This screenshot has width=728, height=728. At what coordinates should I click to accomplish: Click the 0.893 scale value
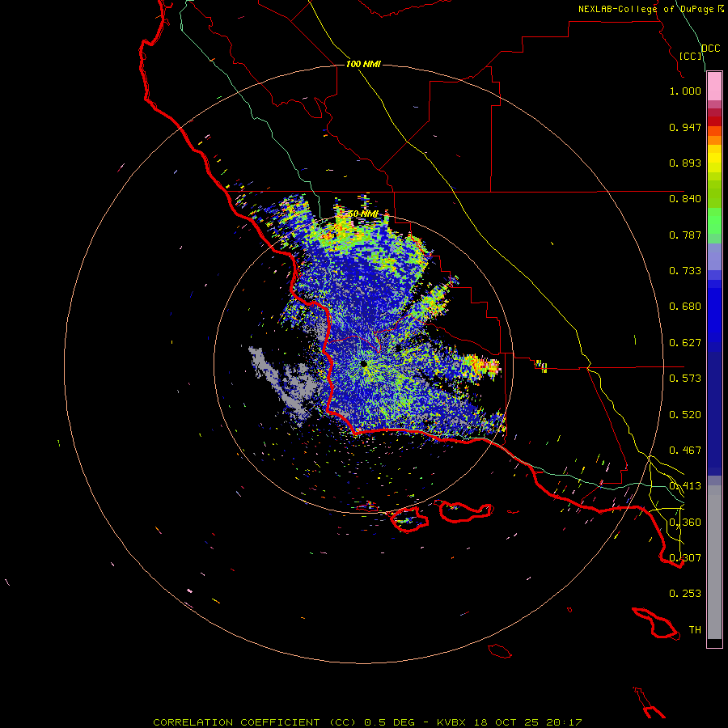[685, 163]
